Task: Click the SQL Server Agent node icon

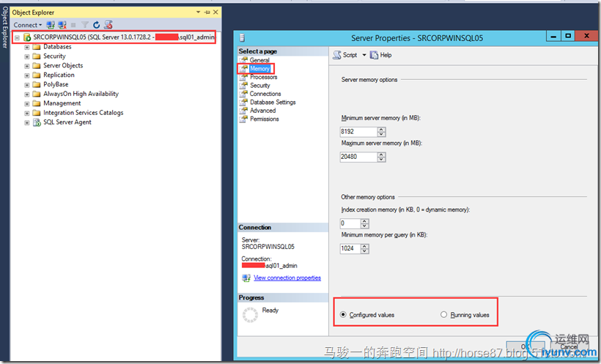Action: point(37,122)
